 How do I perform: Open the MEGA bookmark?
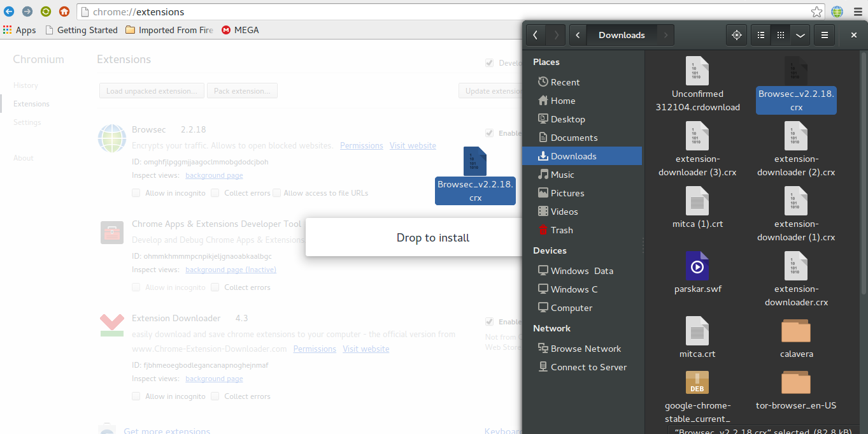click(x=240, y=30)
